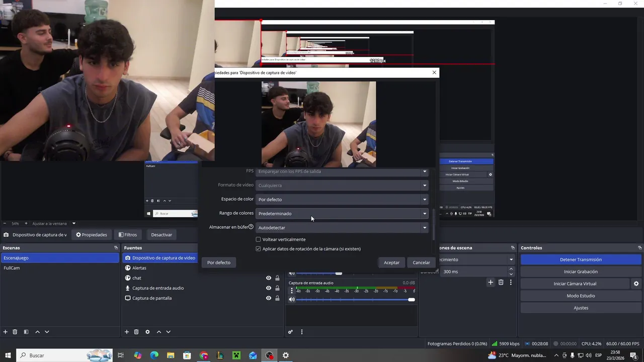Open advanced audio properties gears icon

coord(290,332)
